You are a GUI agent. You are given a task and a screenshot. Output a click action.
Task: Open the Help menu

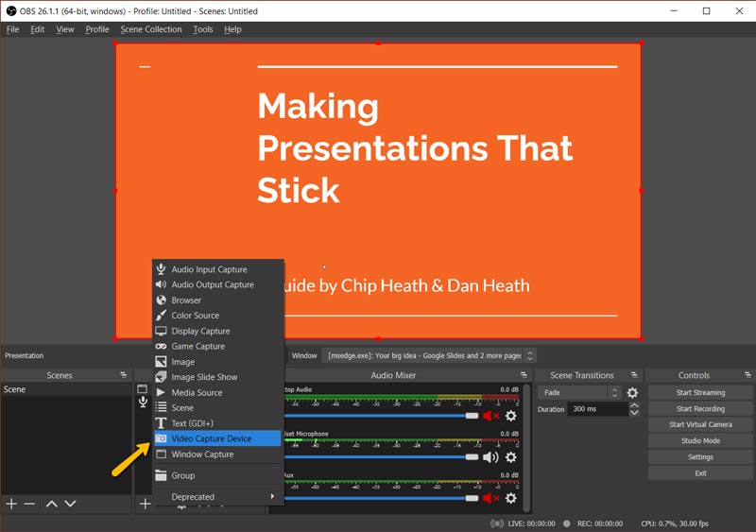pos(232,29)
